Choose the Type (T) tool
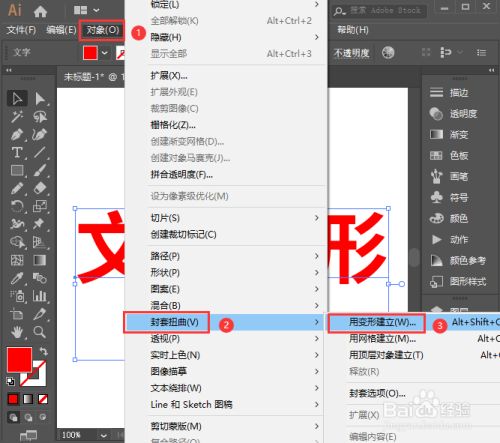This screenshot has width=500, height=443. 17,152
